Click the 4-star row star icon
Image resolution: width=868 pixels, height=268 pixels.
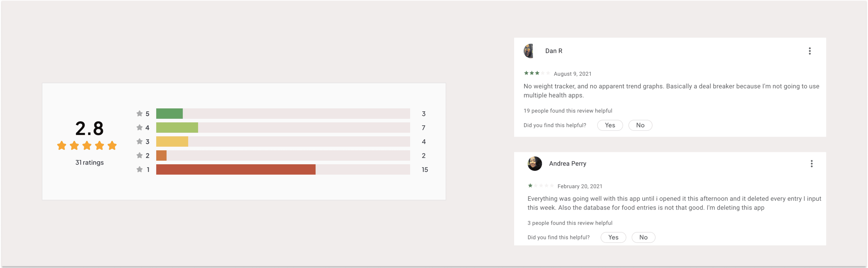139,127
